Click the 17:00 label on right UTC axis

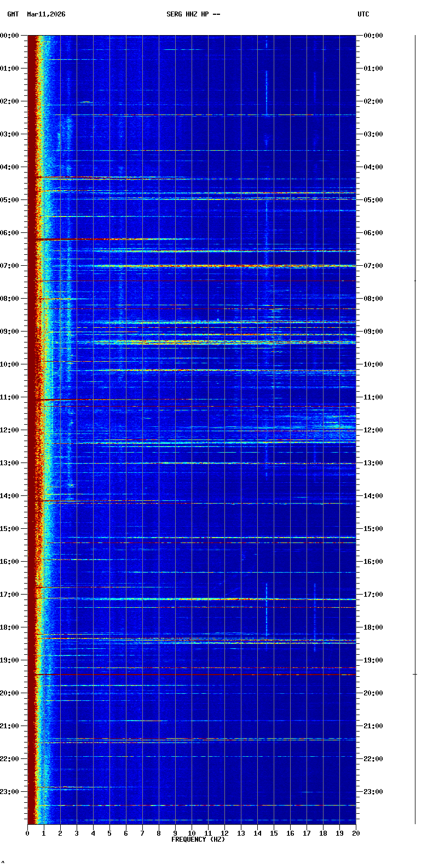click(x=373, y=595)
